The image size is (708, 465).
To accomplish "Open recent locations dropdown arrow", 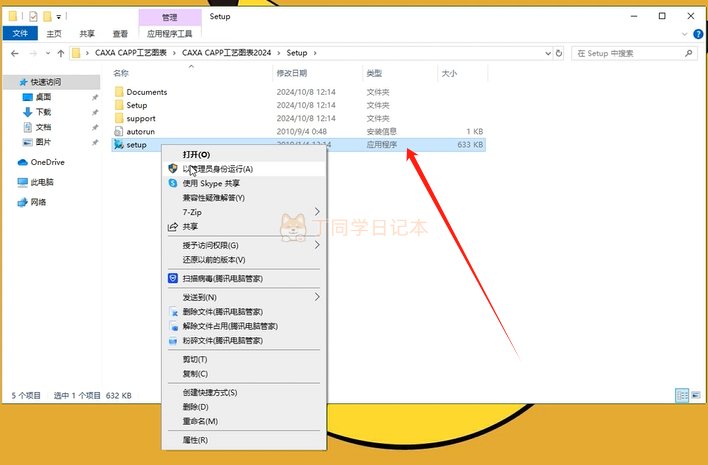I will pos(48,53).
